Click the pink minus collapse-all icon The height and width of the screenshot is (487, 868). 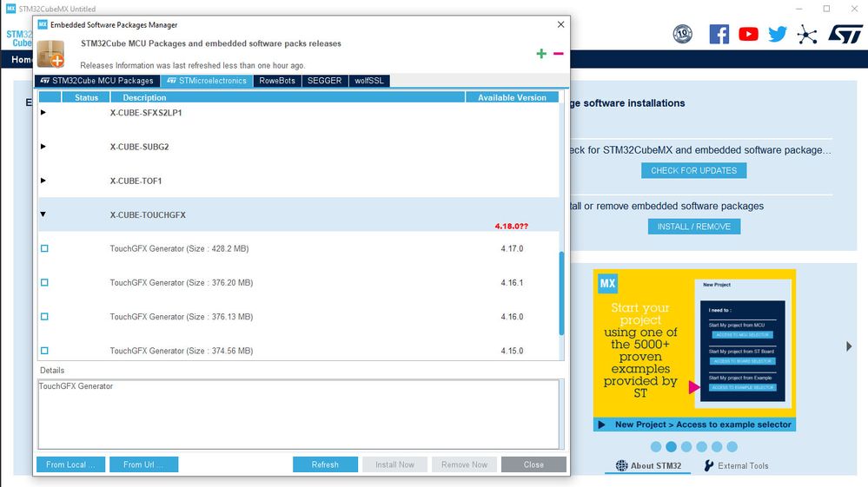pos(558,54)
